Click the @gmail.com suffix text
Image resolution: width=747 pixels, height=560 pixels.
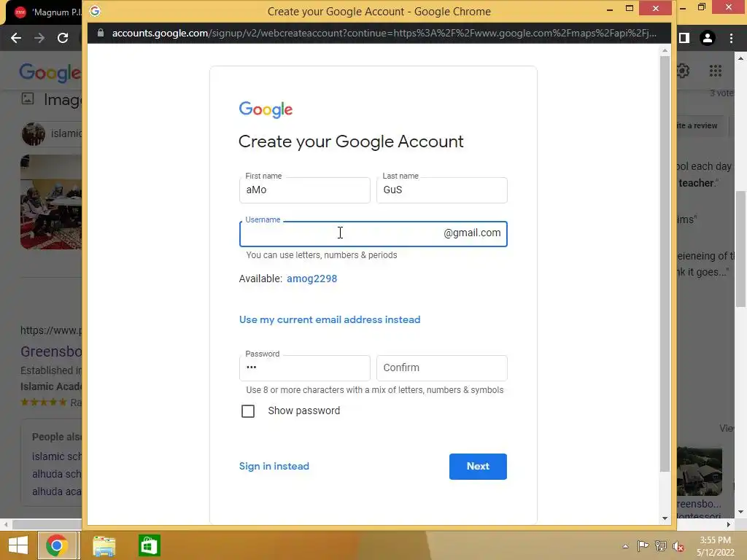[x=472, y=233]
